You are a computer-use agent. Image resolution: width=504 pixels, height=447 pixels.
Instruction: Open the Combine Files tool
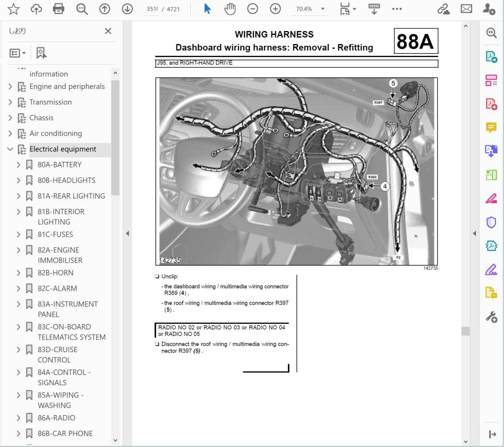(x=491, y=151)
